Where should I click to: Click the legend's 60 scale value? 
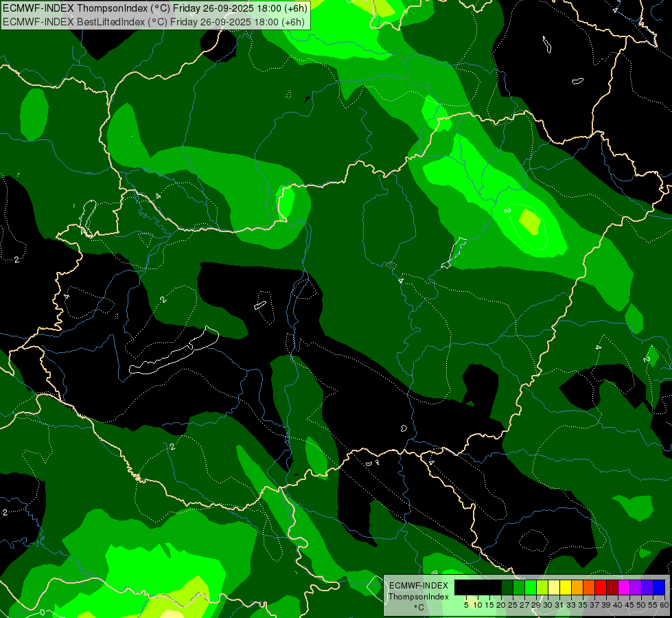click(x=664, y=604)
